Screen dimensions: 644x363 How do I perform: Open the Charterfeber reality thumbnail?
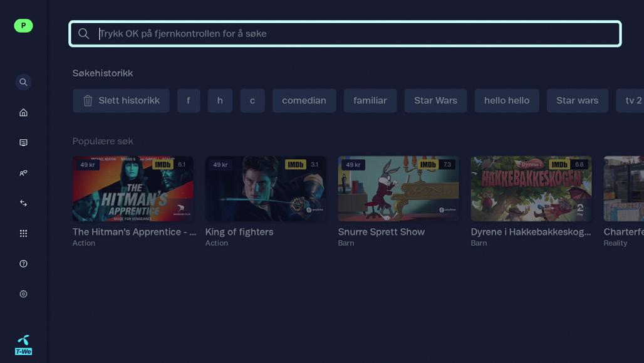point(624,189)
